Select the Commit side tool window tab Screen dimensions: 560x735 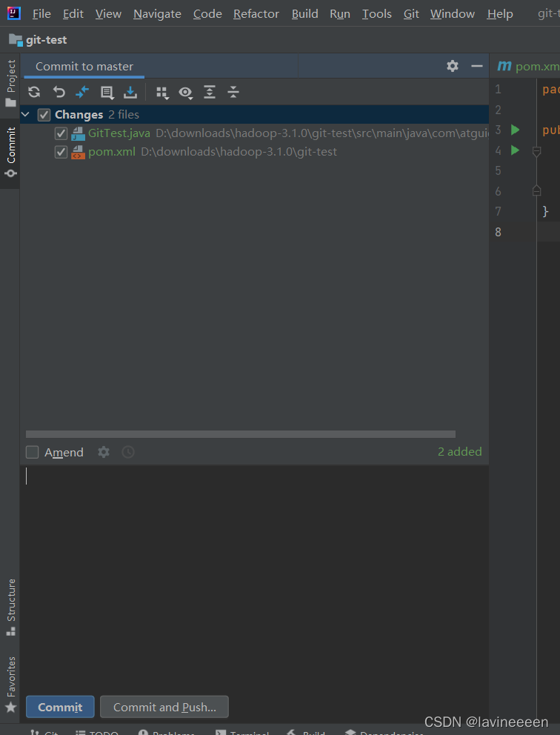[10, 153]
